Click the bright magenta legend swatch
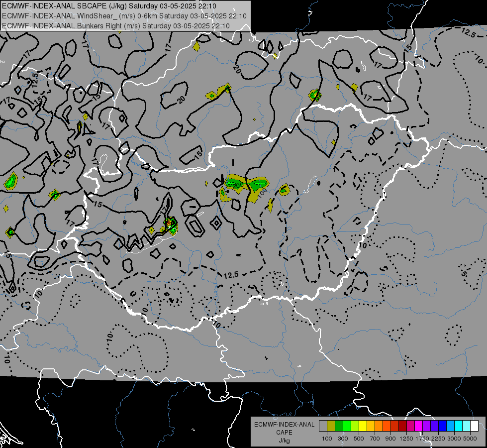Viewport: 487px width, 448px height. tap(419, 426)
